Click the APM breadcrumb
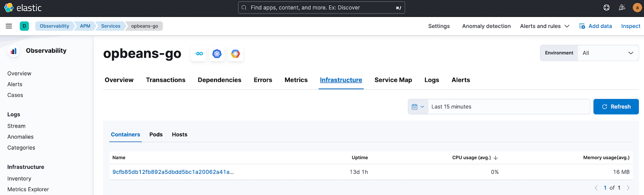This screenshot has width=644, height=195. 85,26
